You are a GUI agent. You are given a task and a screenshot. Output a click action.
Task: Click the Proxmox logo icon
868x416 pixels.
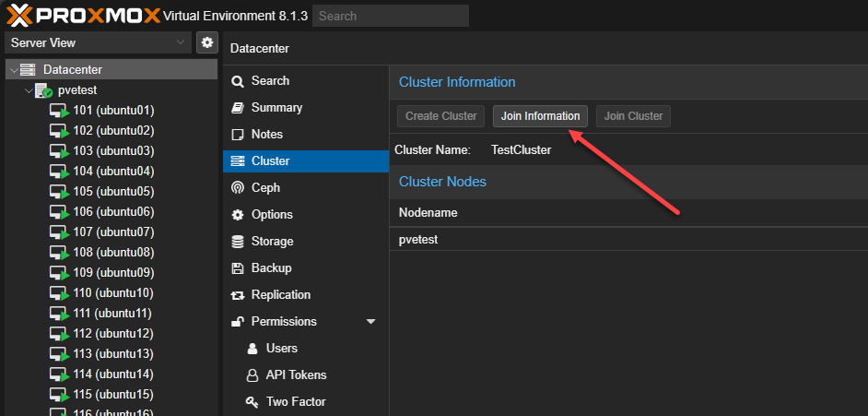18,15
